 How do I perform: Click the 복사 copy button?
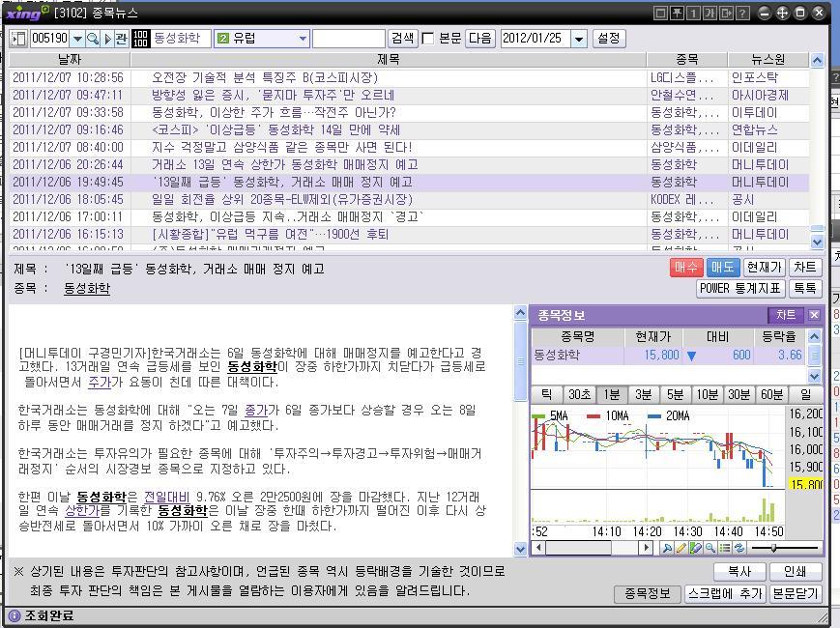(739, 571)
